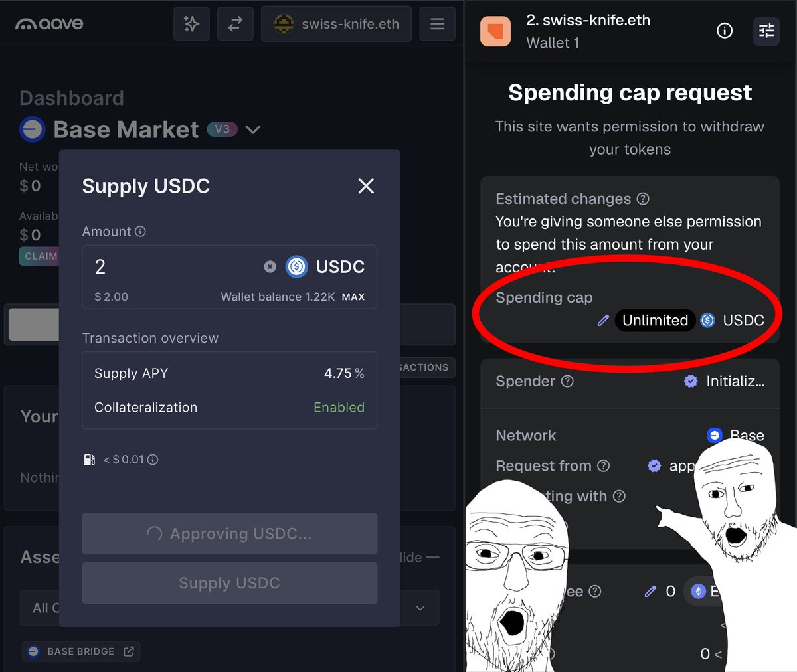Show the network fee help icon

(x=595, y=591)
